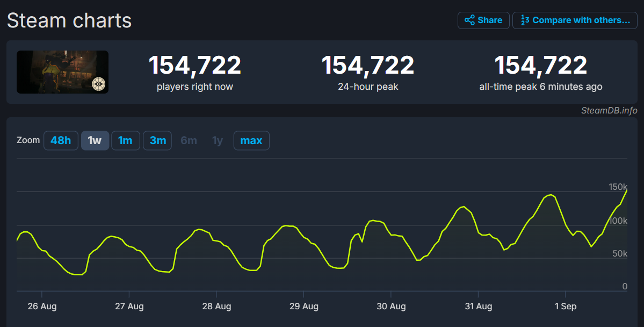Click the 50k y-axis label
The image size is (644, 327).
620,254
